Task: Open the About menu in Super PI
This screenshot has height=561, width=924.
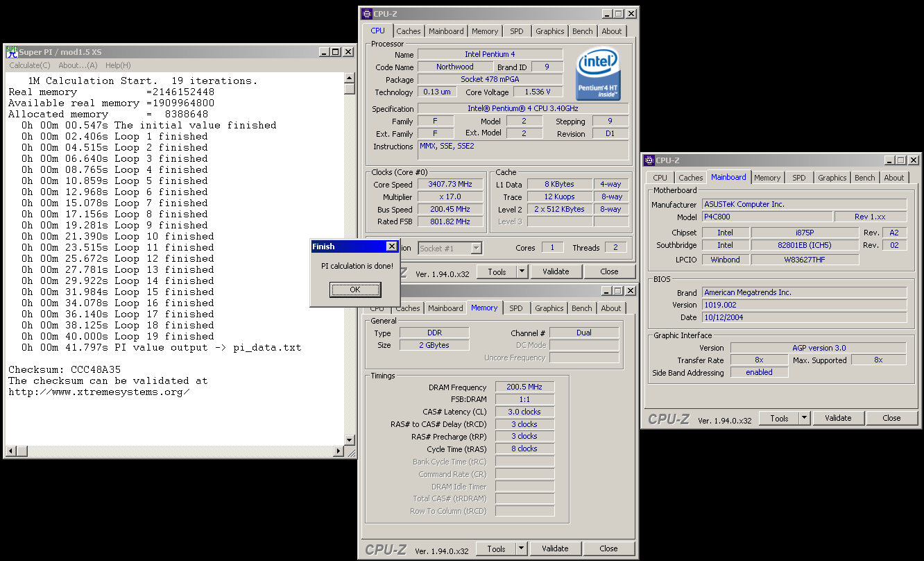Action: (78, 65)
